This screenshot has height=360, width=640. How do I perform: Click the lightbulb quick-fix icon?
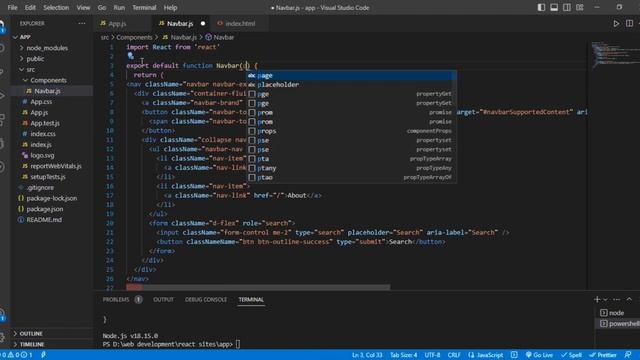130,56
